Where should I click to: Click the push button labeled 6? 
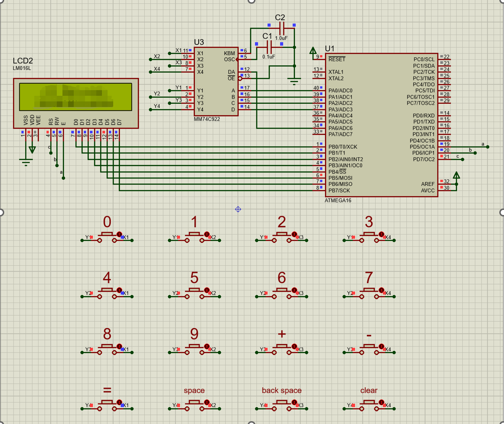point(281,293)
